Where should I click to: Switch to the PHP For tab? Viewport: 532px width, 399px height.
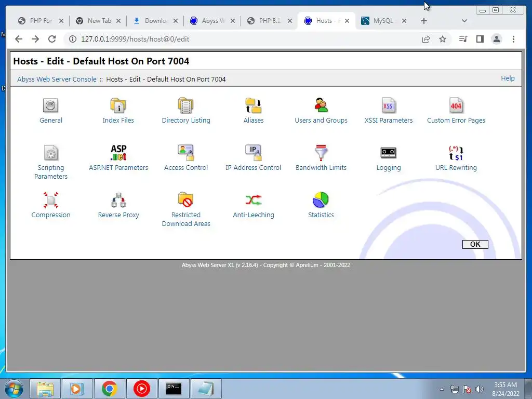[x=41, y=21]
